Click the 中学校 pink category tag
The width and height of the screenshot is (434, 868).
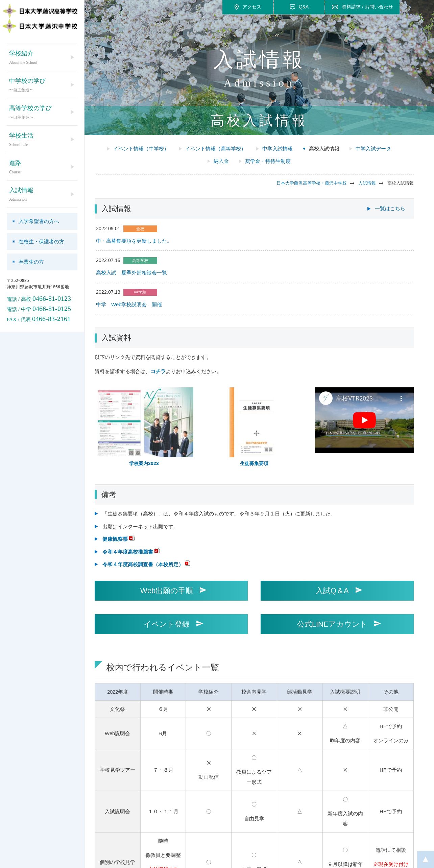coord(140,292)
